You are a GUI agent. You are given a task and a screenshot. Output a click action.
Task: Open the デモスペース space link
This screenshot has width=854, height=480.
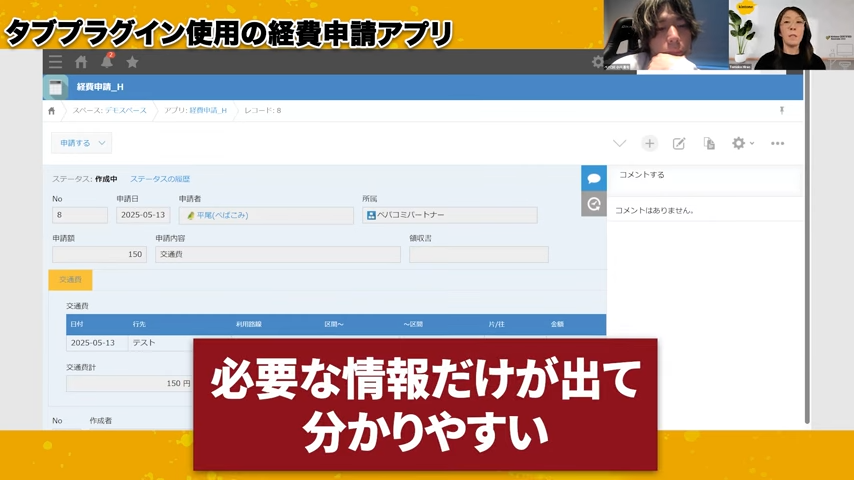pos(126,110)
